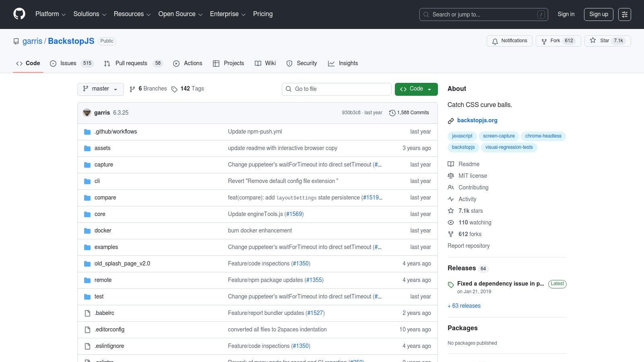The height and width of the screenshot is (362, 644).
Task: Open the MIT license link with scales icon
Action: click(x=473, y=176)
